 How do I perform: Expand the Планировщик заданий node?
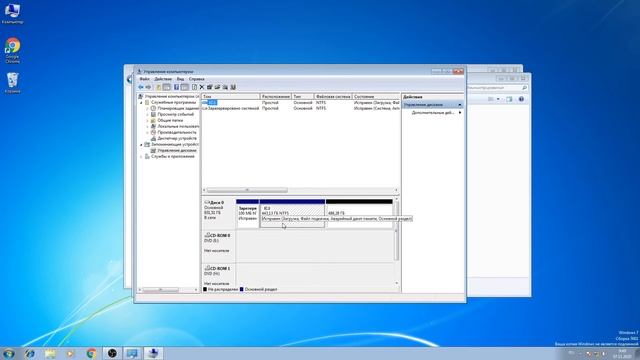147,109
